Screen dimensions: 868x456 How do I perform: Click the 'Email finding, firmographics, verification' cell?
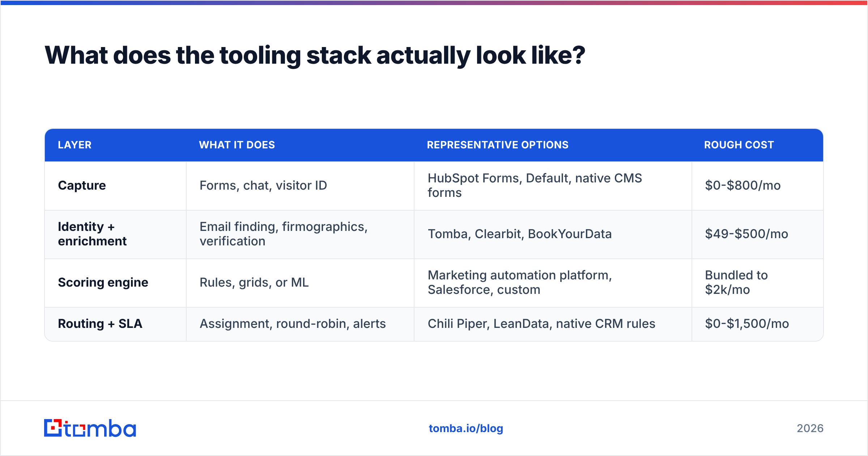tap(300, 234)
